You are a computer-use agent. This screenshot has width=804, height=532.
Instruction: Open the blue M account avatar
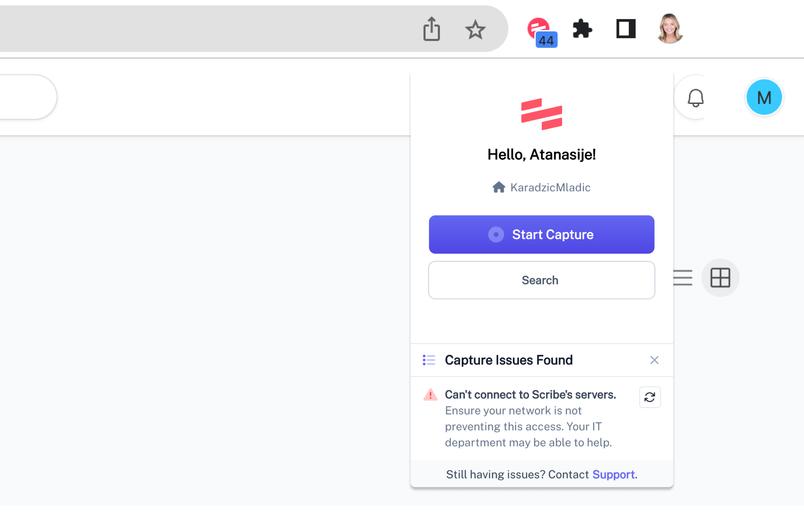click(764, 97)
